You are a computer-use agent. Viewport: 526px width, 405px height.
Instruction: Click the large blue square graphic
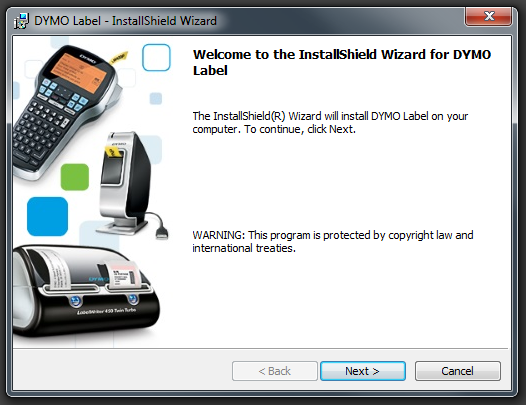click(47, 216)
